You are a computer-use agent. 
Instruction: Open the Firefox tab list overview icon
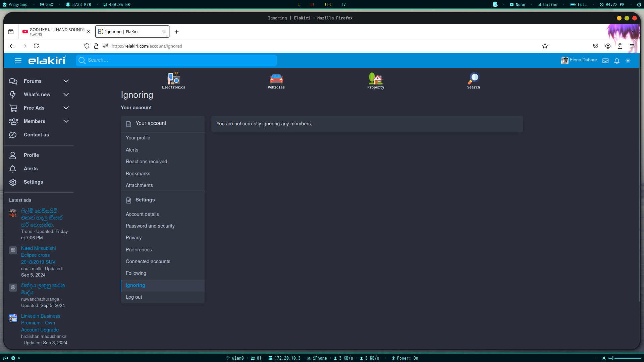click(x=11, y=32)
